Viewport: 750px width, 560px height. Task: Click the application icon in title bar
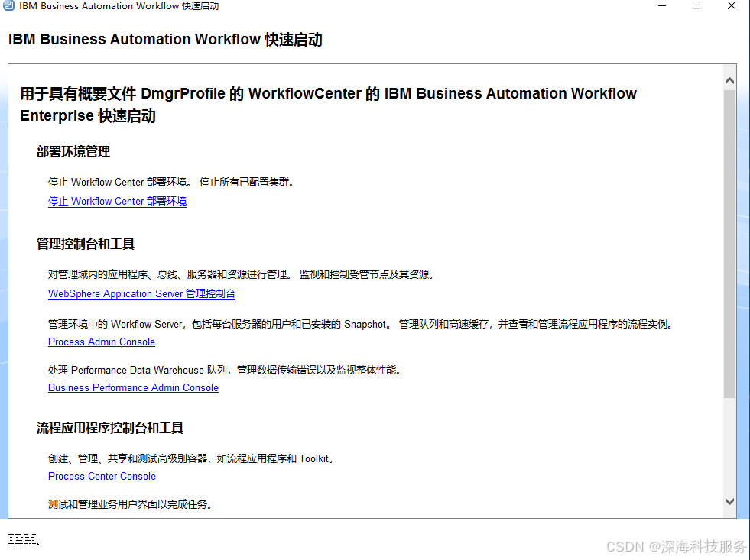9,6
